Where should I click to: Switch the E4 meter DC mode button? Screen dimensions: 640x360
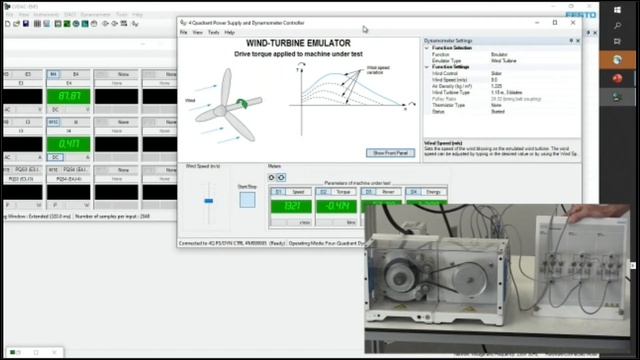click(56, 110)
